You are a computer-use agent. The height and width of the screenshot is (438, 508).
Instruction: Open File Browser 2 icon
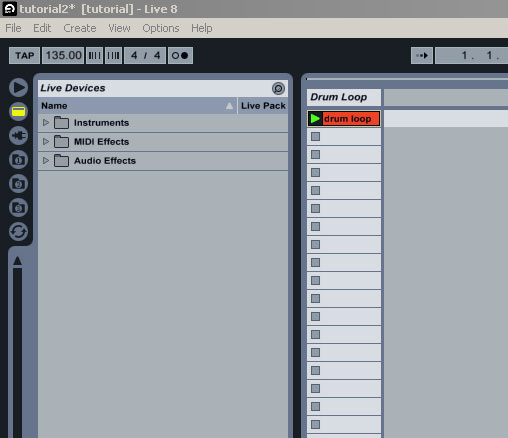[x=19, y=184]
